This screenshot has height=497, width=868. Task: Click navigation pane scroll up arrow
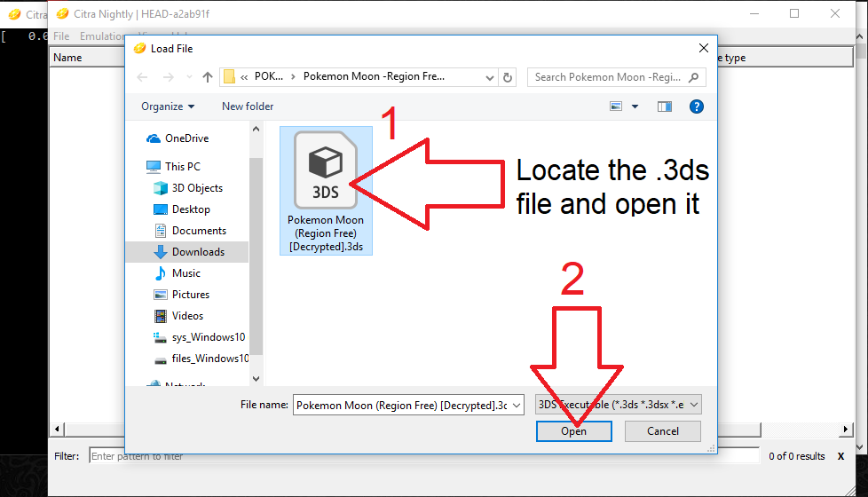click(x=256, y=129)
